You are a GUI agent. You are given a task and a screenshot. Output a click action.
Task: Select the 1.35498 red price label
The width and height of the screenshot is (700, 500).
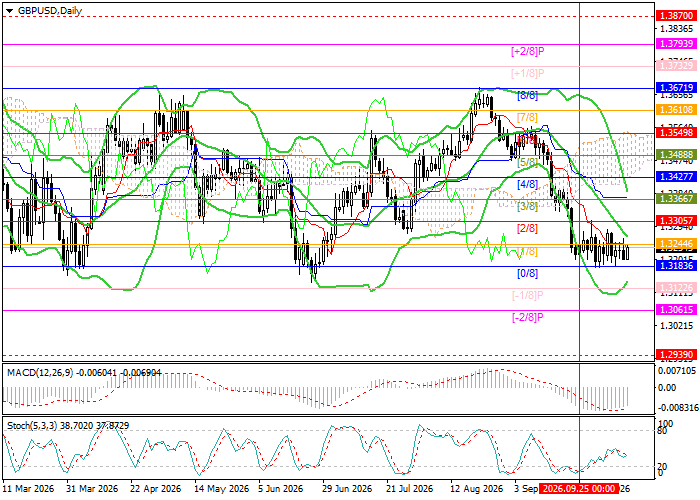676,133
